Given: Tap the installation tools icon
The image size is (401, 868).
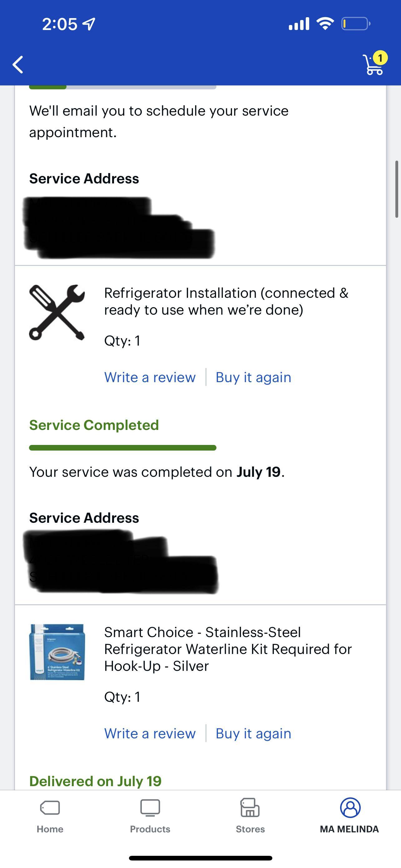Looking at the screenshot, I should point(57,312).
